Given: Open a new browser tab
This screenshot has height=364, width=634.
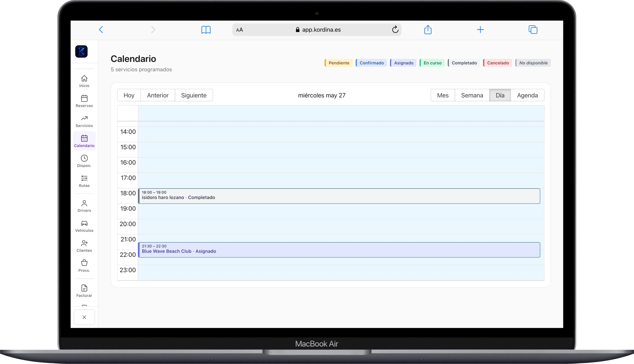Looking at the screenshot, I should [480, 30].
